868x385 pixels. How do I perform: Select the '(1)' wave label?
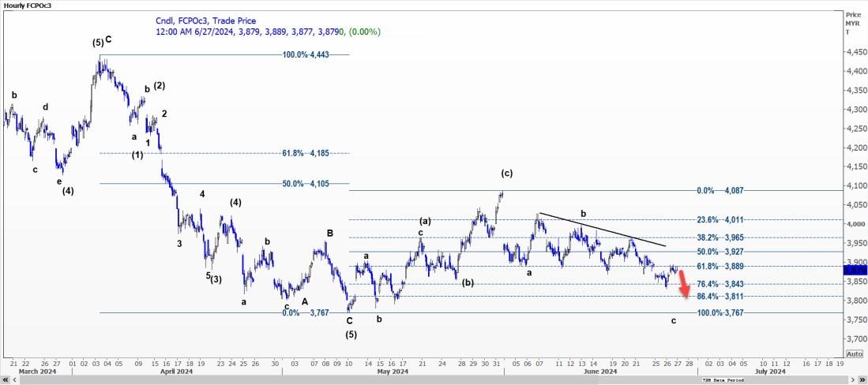(x=137, y=155)
